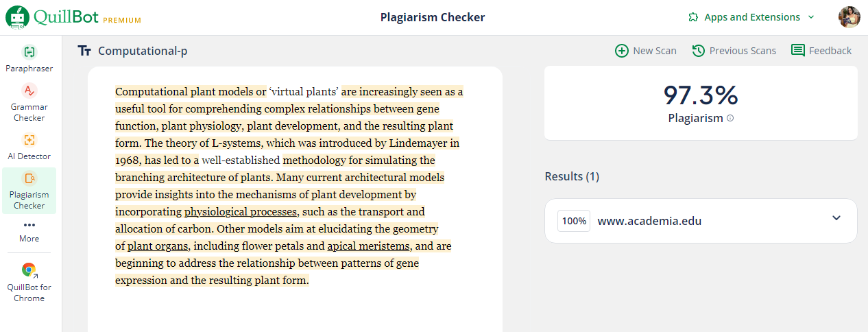Expand the www.academia.edu result chevron
The image size is (868, 332).
coord(836,218)
